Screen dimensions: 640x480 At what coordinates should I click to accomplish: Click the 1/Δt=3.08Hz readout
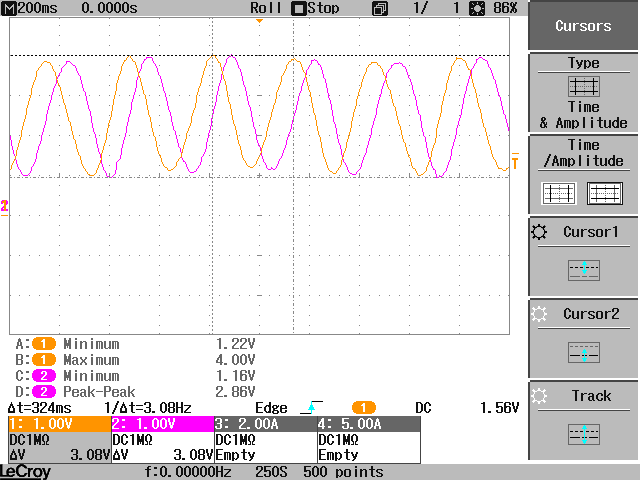pos(148,408)
